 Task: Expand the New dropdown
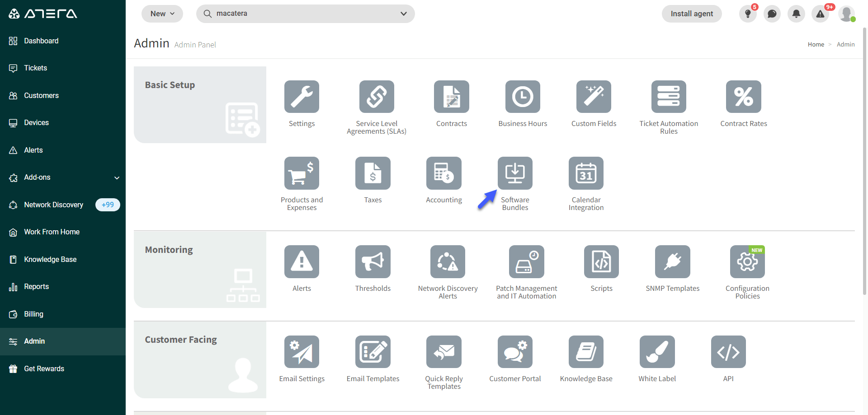click(162, 14)
